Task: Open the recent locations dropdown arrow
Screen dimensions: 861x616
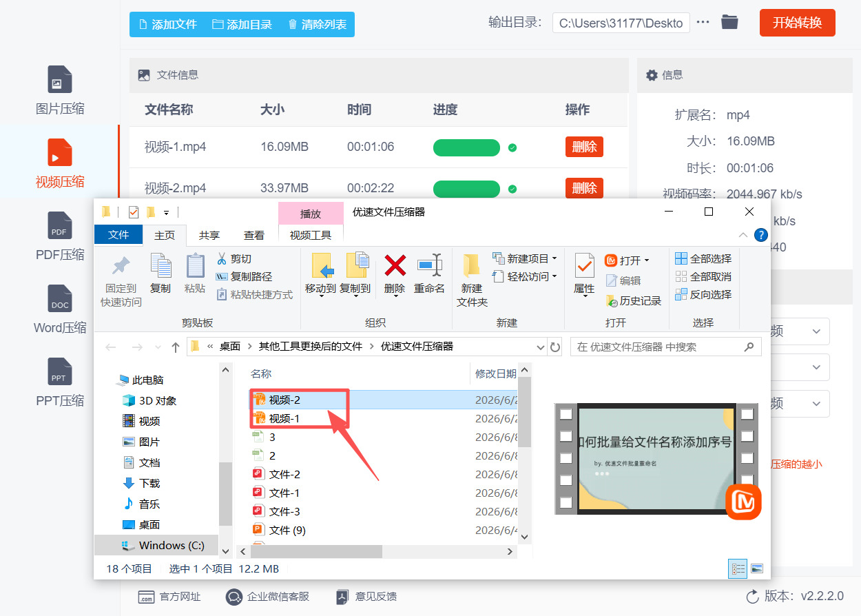Action: (x=159, y=347)
